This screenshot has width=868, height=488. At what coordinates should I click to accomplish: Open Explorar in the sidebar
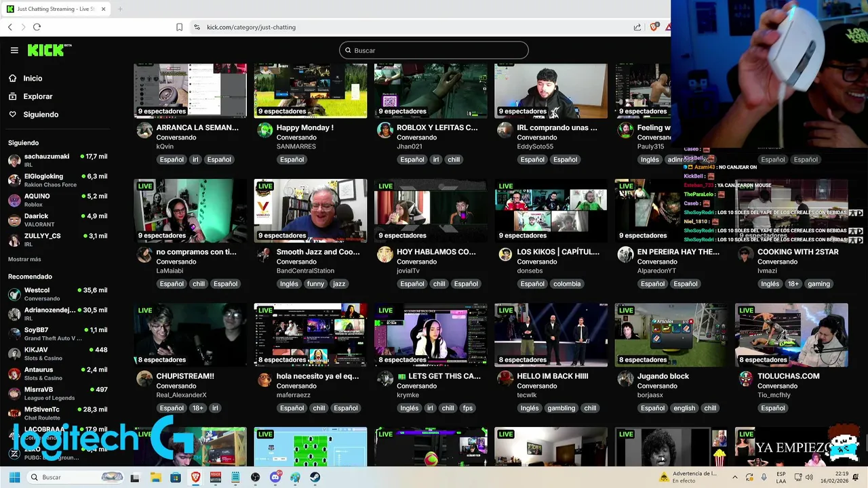pyautogui.click(x=37, y=96)
